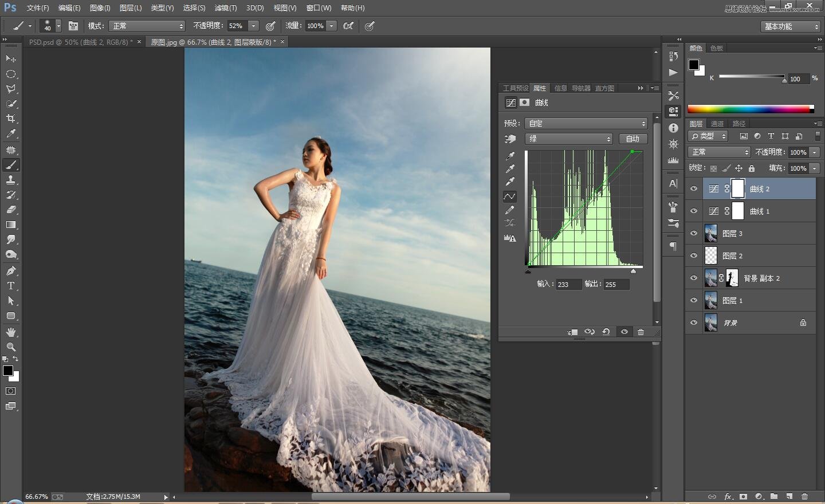Viewport: 825px width, 504px height.
Task: Toggle visibility of 背景 layer
Action: click(694, 323)
